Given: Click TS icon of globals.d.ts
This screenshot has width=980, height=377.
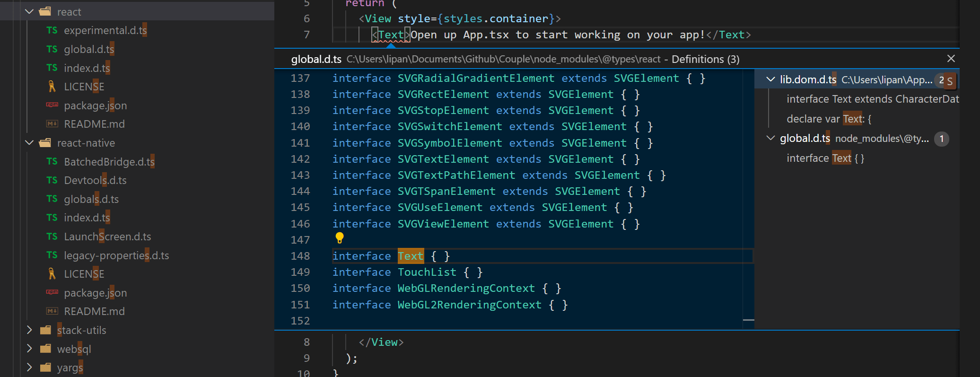Looking at the screenshot, I should [52, 199].
